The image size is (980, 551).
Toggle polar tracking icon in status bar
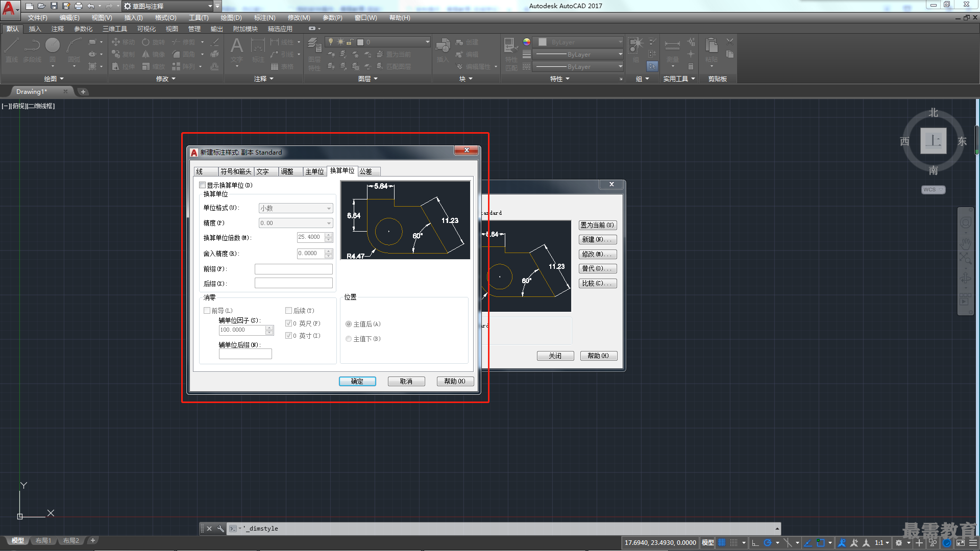click(x=767, y=543)
